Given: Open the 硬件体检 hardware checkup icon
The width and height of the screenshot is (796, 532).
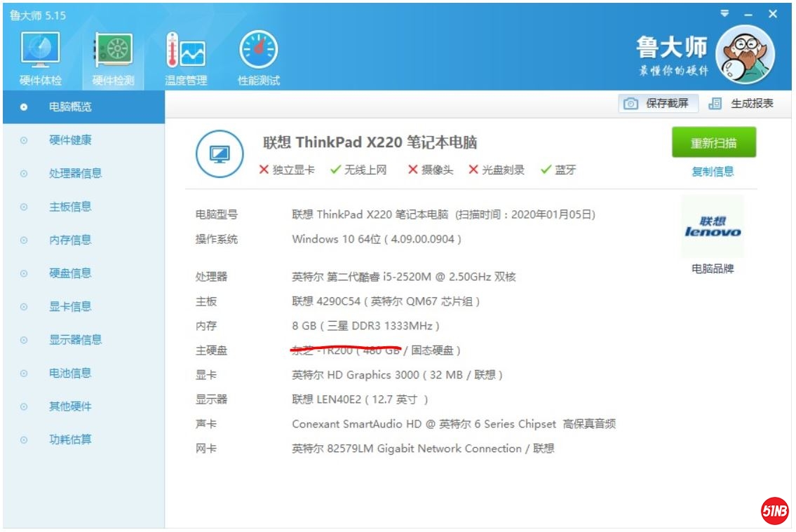Looking at the screenshot, I should (x=40, y=57).
